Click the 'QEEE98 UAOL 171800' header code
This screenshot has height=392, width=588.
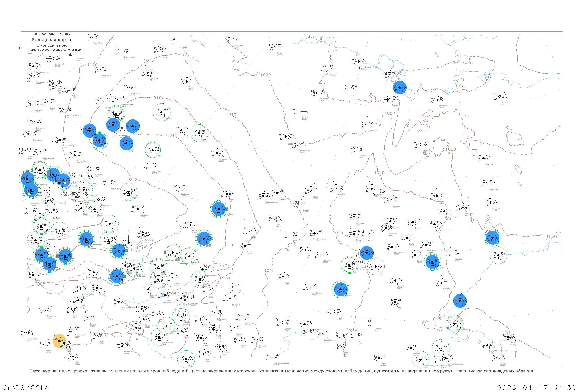pos(53,34)
